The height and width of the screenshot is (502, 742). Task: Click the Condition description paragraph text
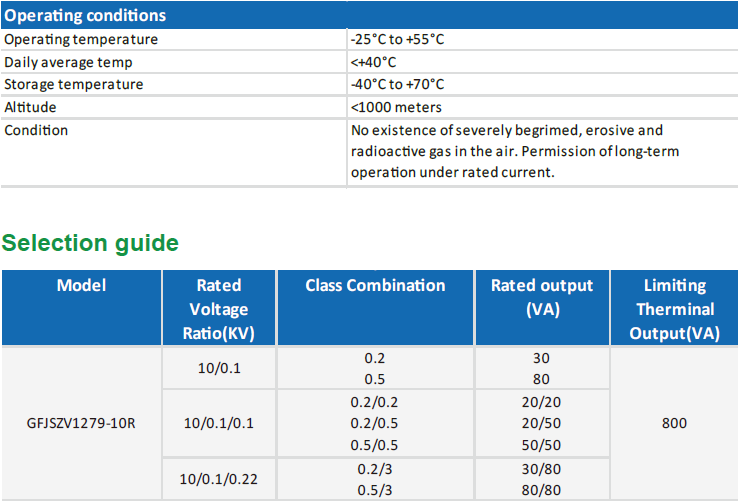(506, 151)
